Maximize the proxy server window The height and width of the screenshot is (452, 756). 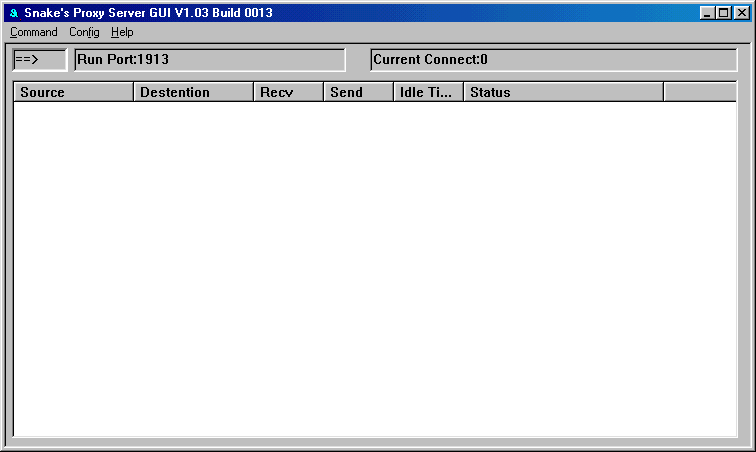723,13
